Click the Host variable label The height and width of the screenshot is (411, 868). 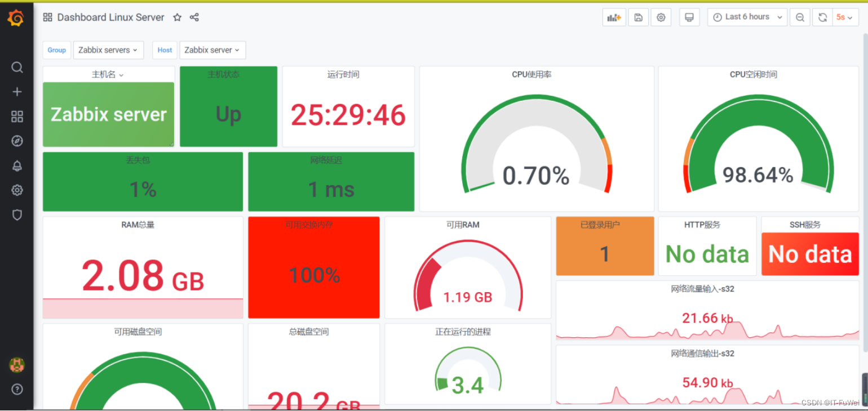click(x=165, y=50)
